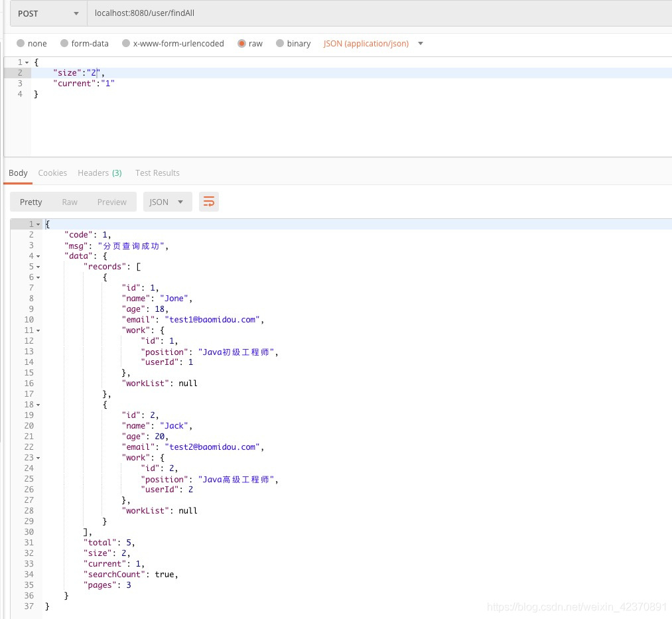Open the JSON response format dropdown
The image size is (672, 619).
[x=167, y=202]
